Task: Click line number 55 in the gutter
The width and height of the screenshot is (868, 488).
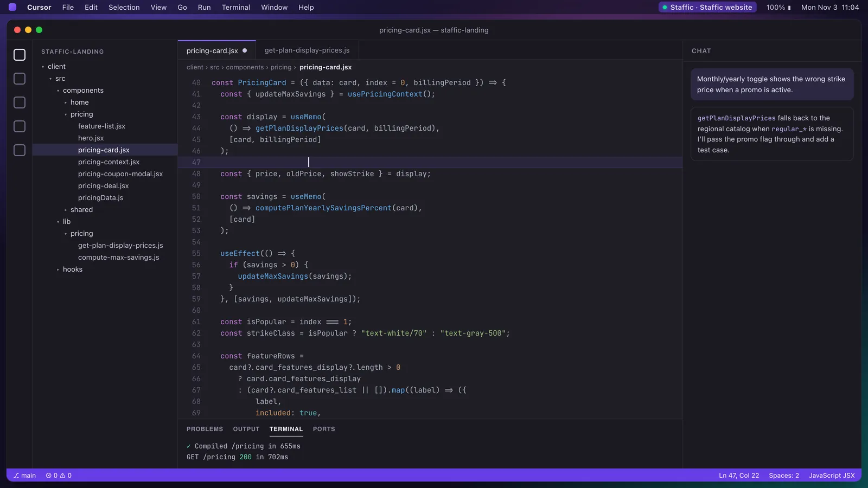Action: pos(196,254)
